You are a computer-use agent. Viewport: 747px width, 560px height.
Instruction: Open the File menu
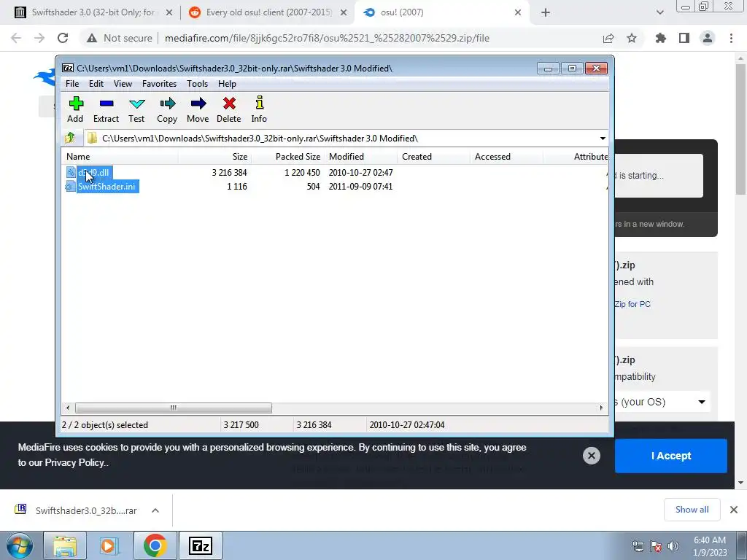(x=72, y=84)
